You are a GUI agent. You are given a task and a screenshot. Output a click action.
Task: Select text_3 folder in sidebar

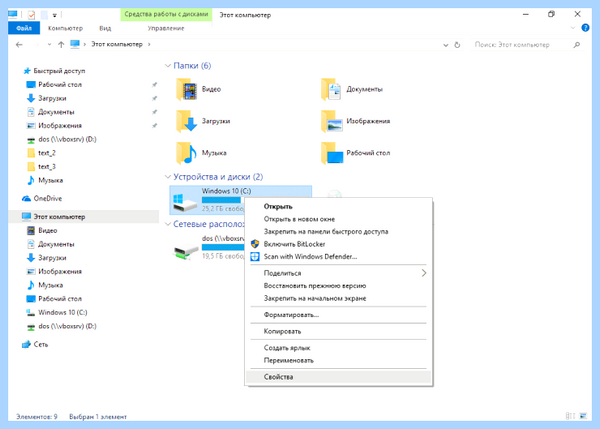pyautogui.click(x=47, y=166)
